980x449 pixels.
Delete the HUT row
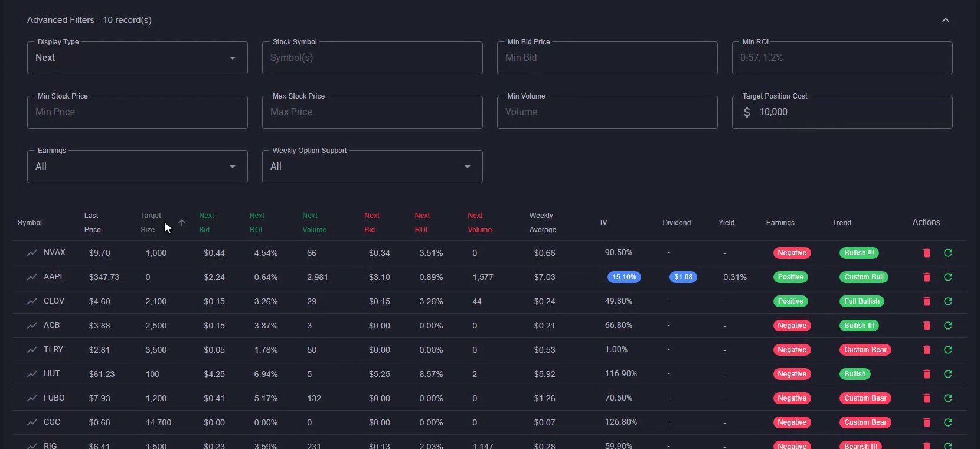click(x=927, y=374)
